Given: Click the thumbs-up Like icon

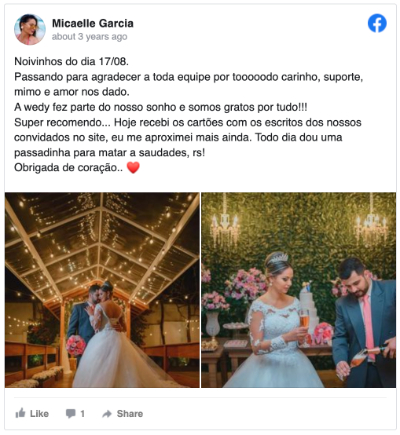Looking at the screenshot, I should (x=20, y=413).
